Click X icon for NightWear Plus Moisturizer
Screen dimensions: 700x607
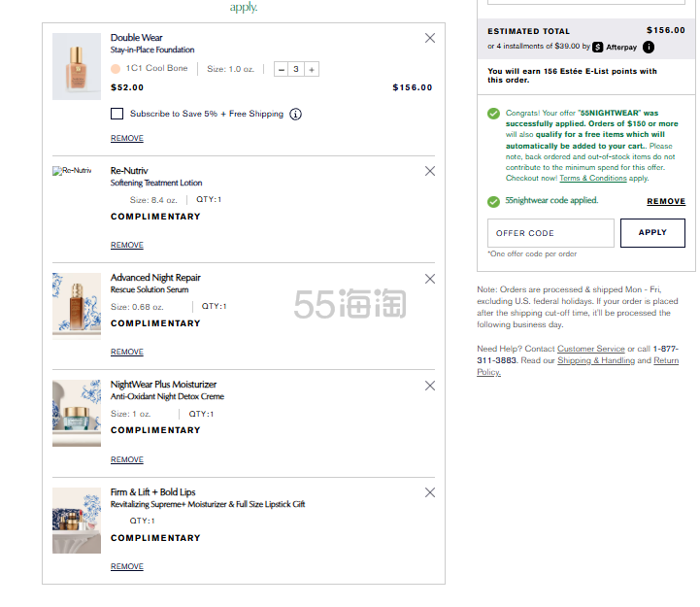pos(430,386)
